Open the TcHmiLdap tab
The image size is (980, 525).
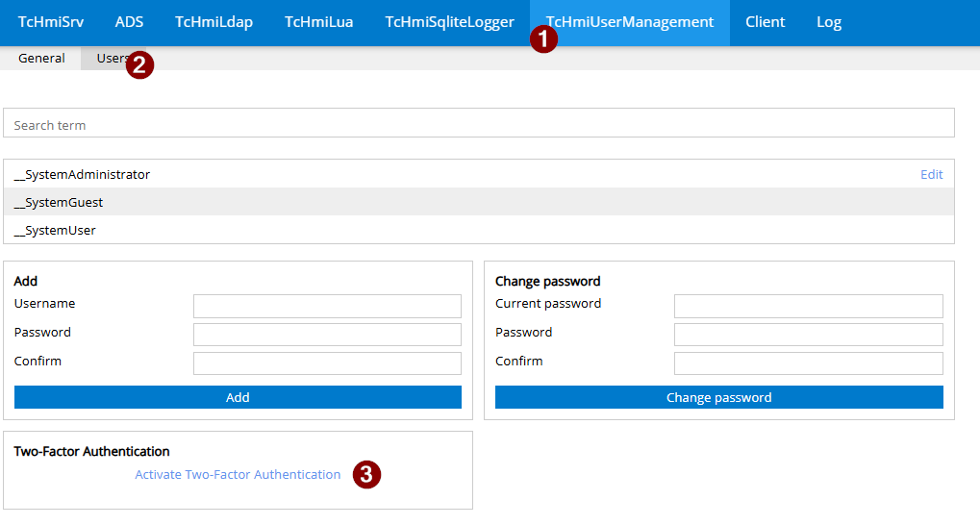click(214, 22)
